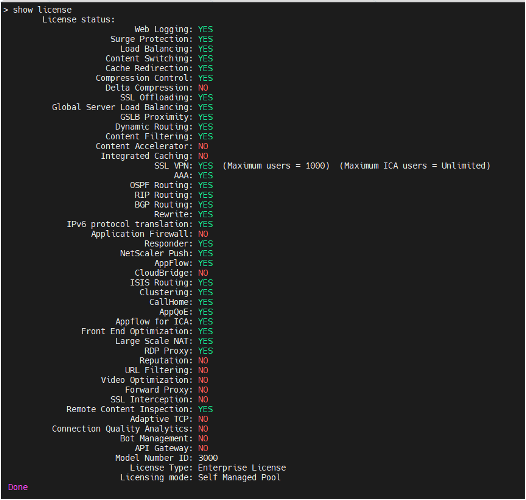The image size is (526, 500).
Task: Select 'Front End Optimization:' text
Action: 137,331
